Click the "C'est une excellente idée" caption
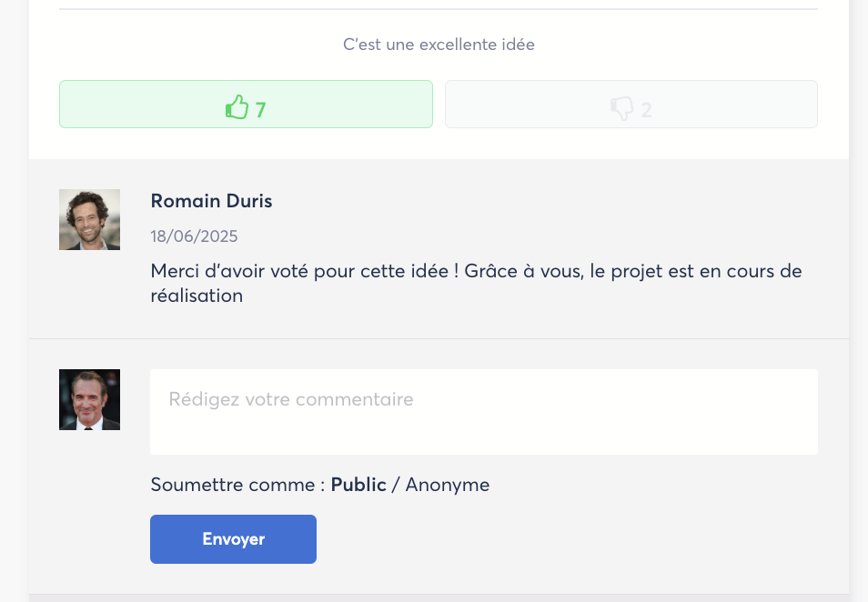 (x=439, y=45)
